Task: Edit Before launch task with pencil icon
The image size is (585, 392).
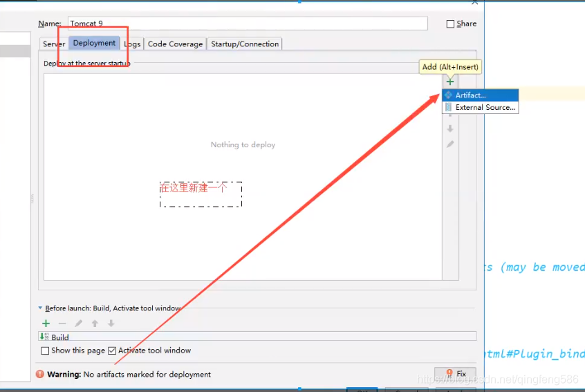Action: click(78, 324)
